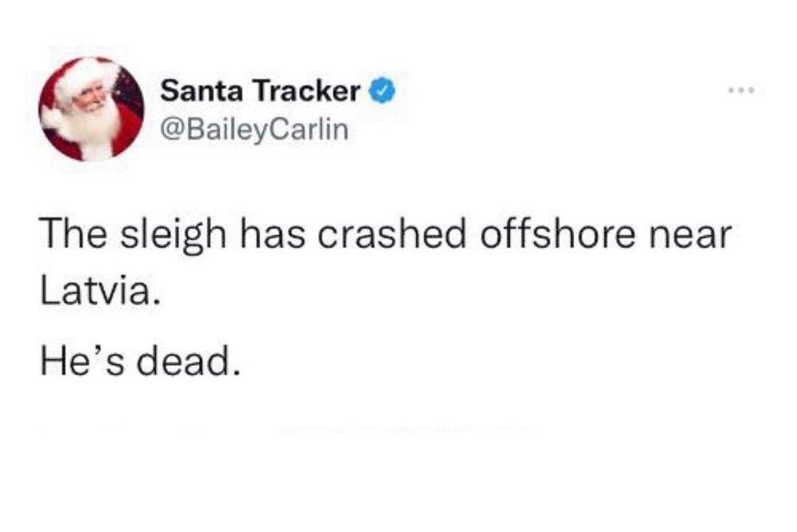The image size is (797, 532).
Task: Click the faint divider line below the tweet
Action: tap(319, 431)
